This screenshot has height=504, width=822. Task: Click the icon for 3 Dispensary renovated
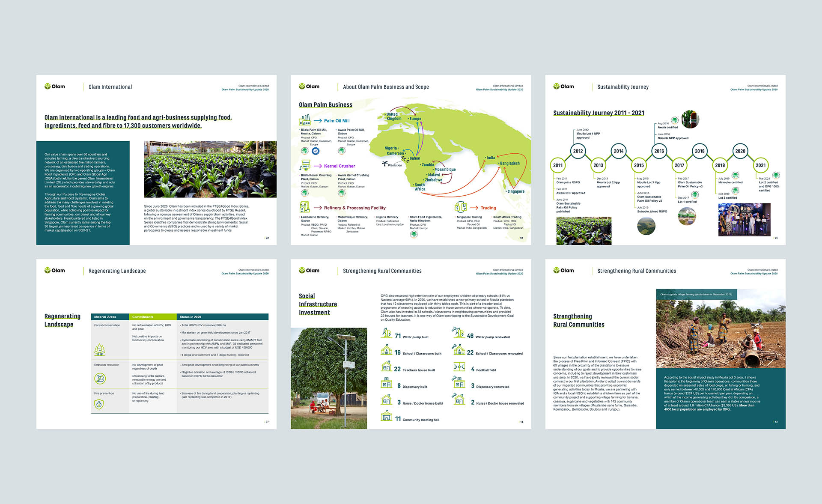point(459,382)
